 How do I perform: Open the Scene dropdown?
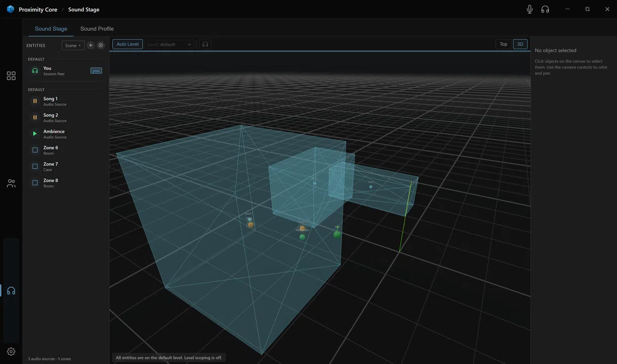click(73, 45)
